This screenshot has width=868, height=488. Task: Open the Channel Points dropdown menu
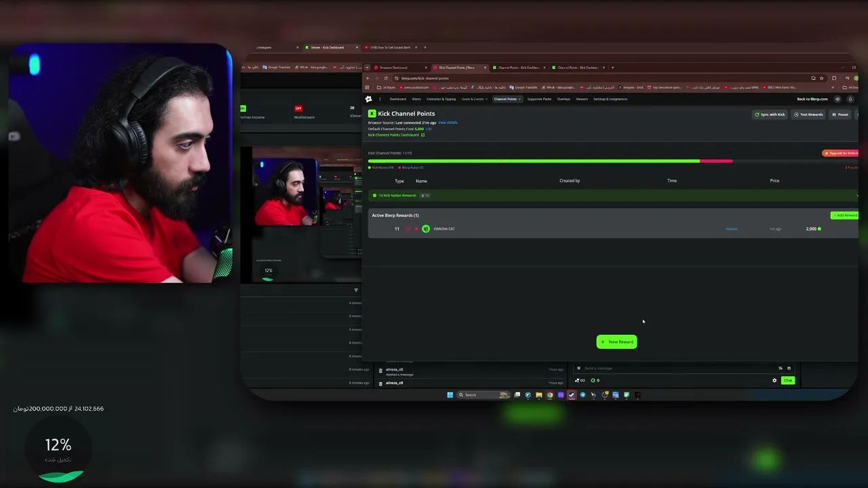(x=507, y=99)
